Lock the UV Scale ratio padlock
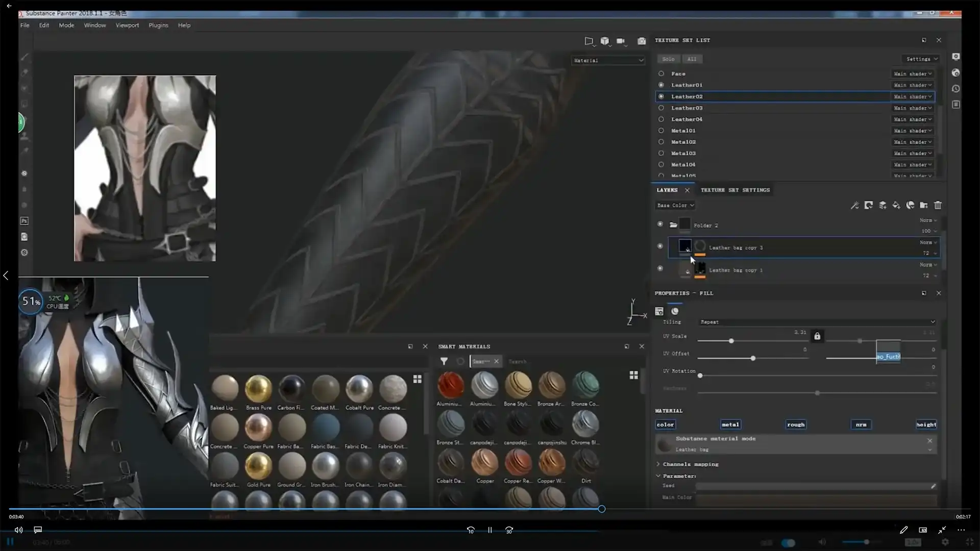The image size is (980, 551). pyautogui.click(x=817, y=336)
